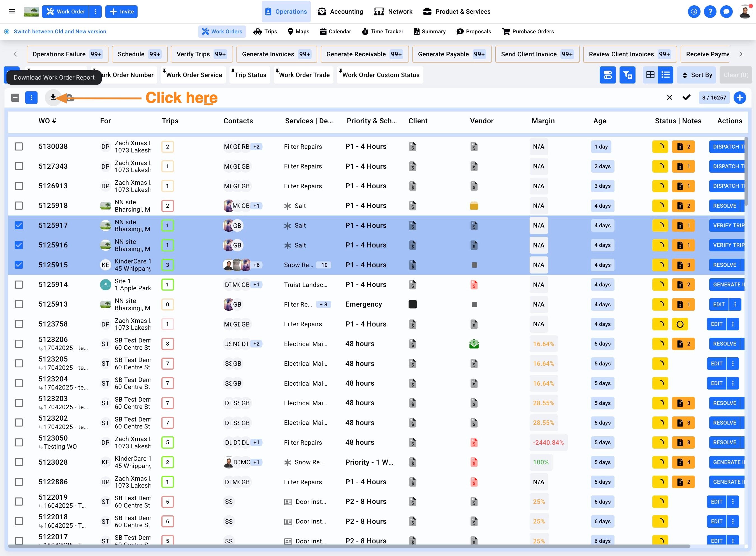The width and height of the screenshot is (756, 556).
Task: Switch to the grid view icon
Action: pos(650,75)
